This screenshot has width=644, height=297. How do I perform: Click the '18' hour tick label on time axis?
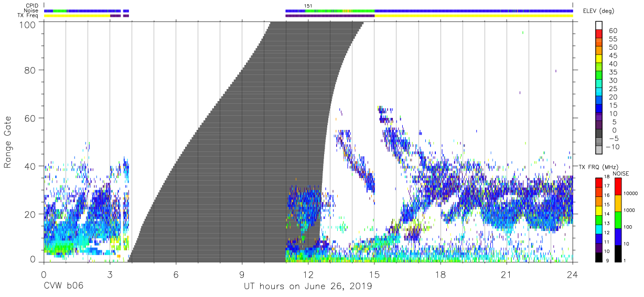pyautogui.click(x=441, y=275)
